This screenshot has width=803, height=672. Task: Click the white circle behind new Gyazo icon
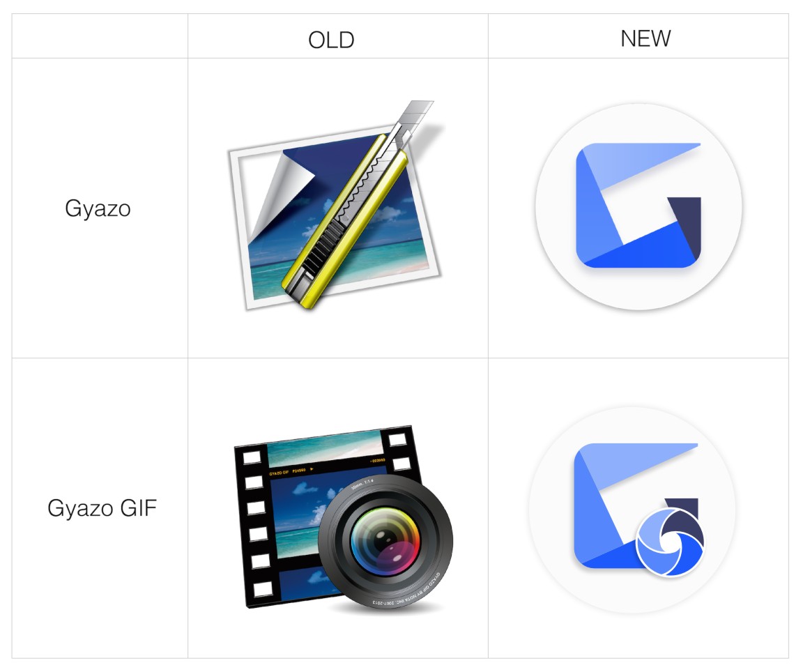pos(638,206)
